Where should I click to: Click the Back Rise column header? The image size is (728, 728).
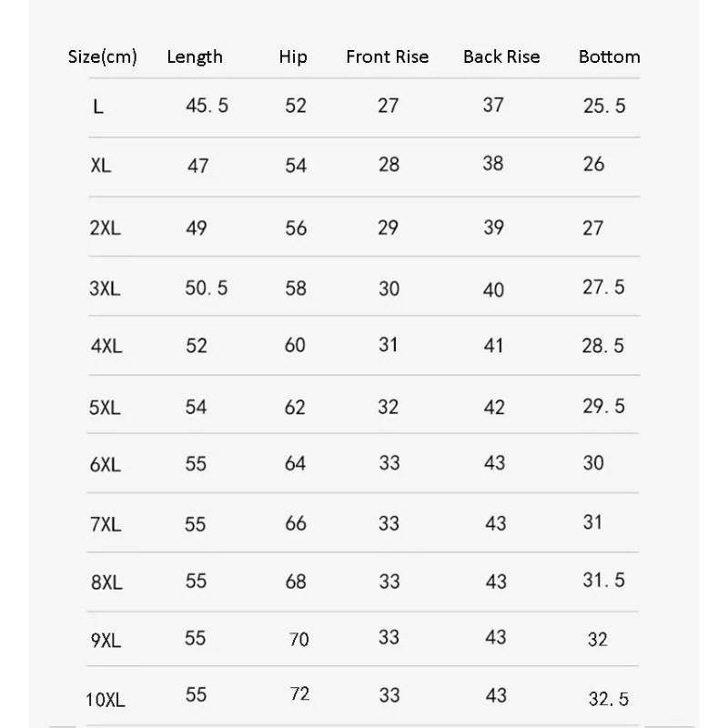501,56
